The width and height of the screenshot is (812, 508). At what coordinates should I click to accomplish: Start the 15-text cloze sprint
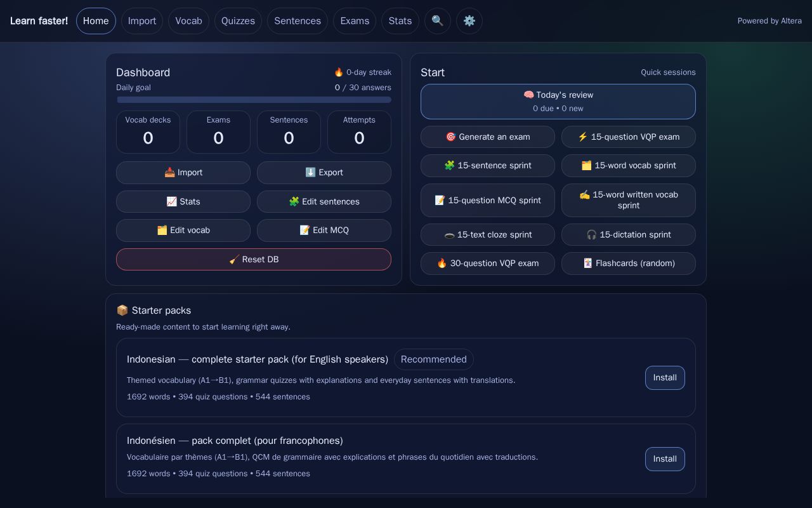coord(488,235)
